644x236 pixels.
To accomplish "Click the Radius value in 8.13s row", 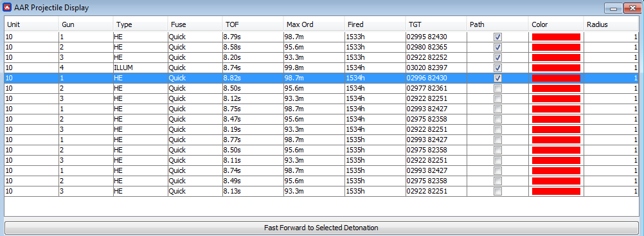I will pyautogui.click(x=611, y=191).
